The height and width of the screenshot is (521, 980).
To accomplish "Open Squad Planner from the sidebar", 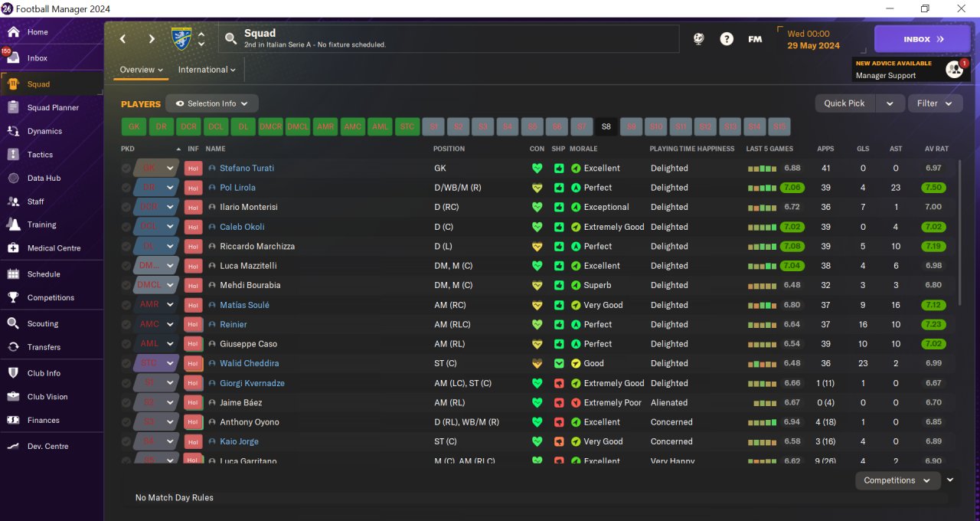I will (51, 108).
